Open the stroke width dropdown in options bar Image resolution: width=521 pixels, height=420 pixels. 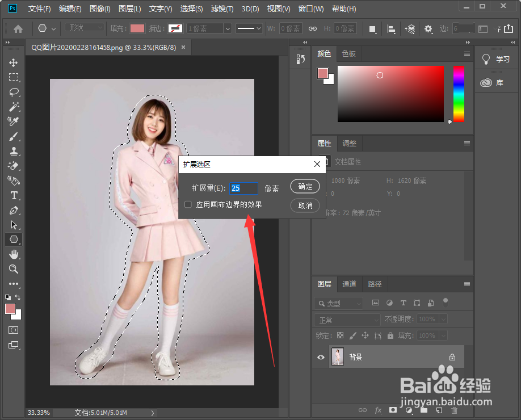(227, 28)
